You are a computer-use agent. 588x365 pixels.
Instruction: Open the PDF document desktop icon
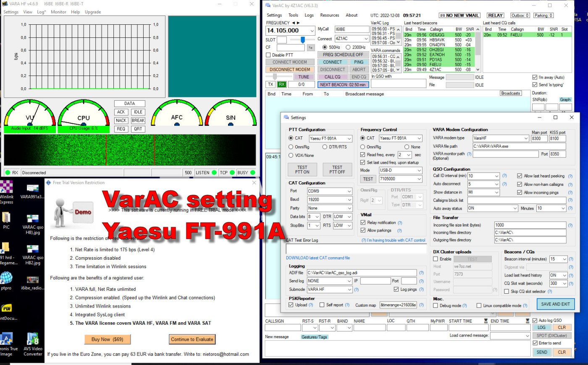7,312
